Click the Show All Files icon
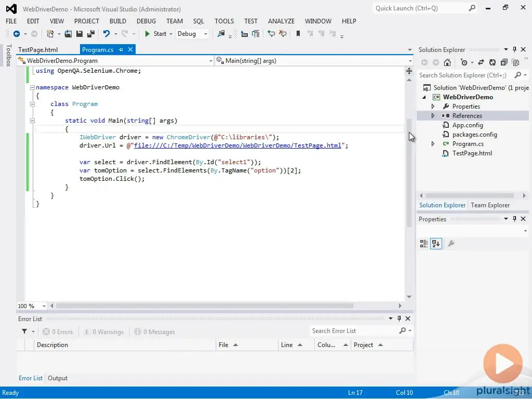The width and height of the screenshot is (532, 399). click(x=516, y=62)
